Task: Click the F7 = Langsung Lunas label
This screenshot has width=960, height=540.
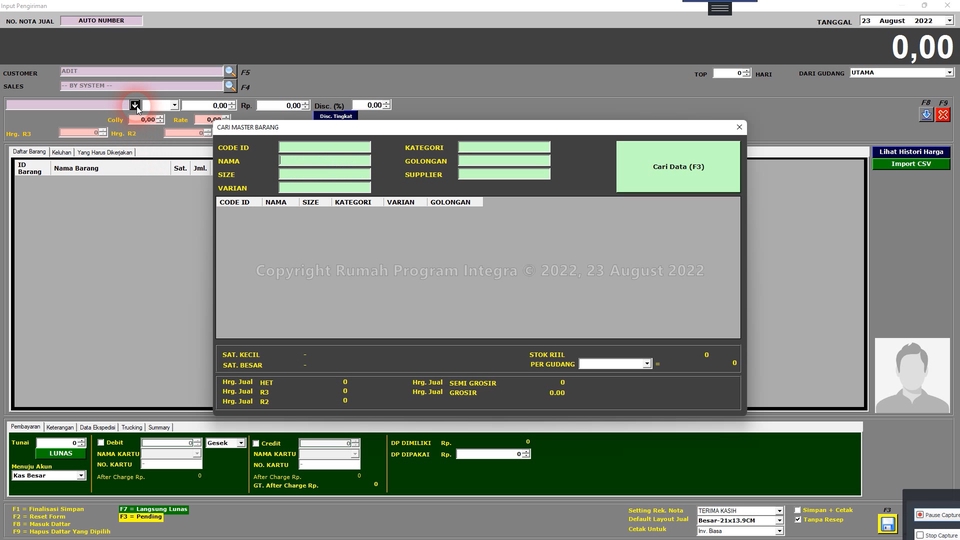Action: click(154, 509)
